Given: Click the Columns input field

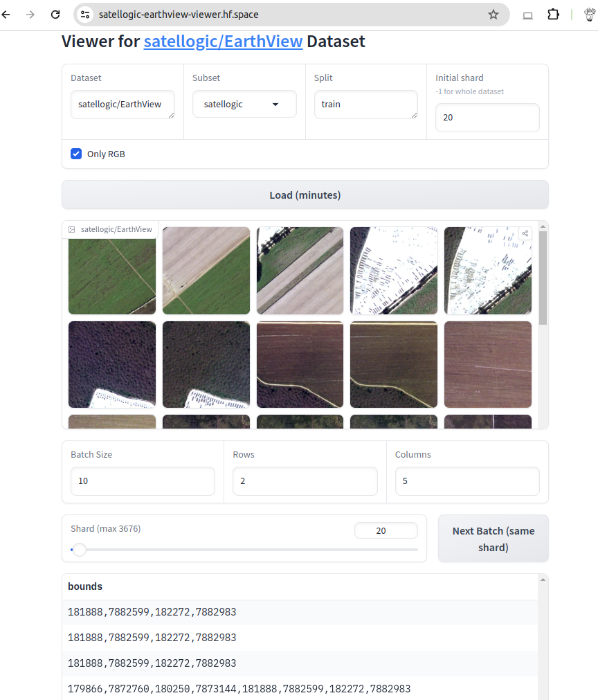Looking at the screenshot, I should pyautogui.click(x=467, y=481).
